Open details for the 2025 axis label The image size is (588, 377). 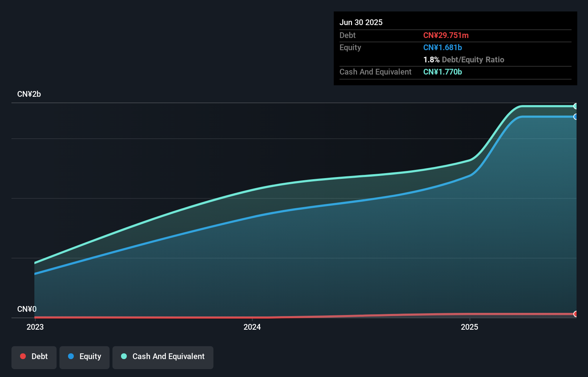pyautogui.click(x=470, y=327)
